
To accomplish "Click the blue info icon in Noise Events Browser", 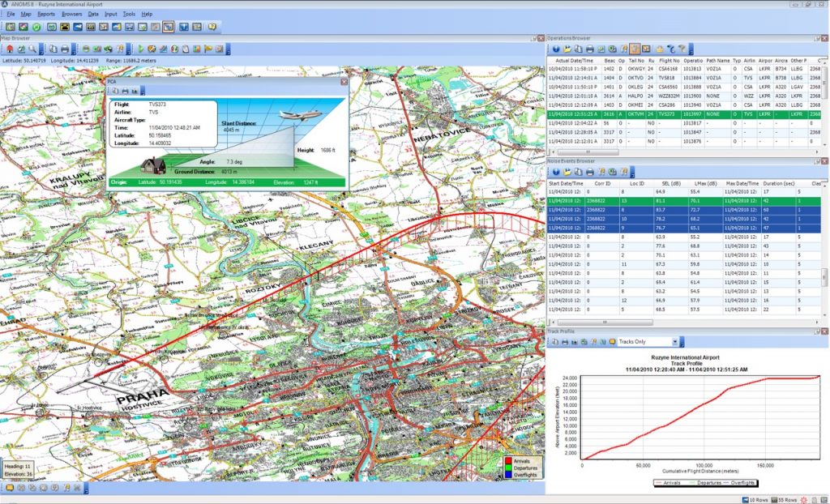I will (x=556, y=172).
